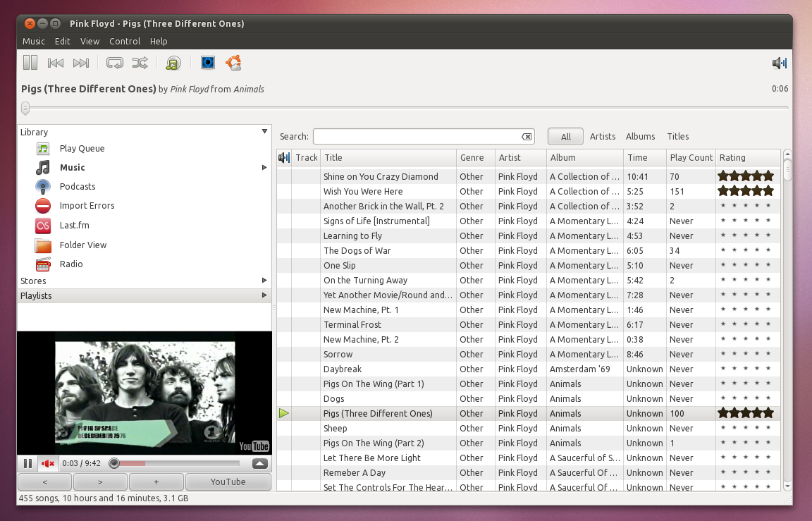Click the green playing indicator arrow
Screen dimensions: 812x521
(x=284, y=413)
